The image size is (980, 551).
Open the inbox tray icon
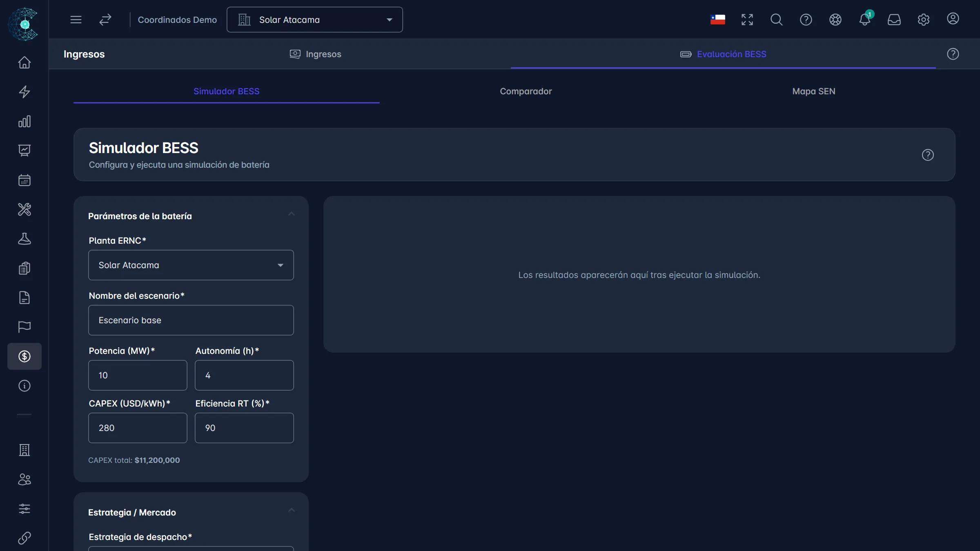(894, 20)
